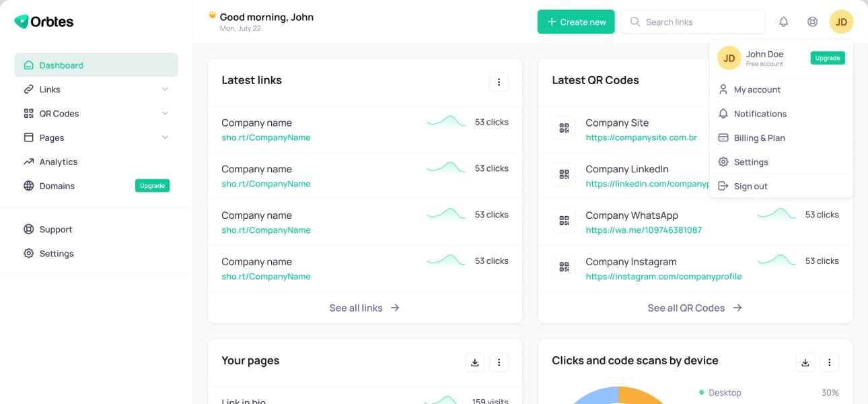The width and height of the screenshot is (868, 404).
Task: Click the JD profile avatar in header
Action: (x=841, y=22)
